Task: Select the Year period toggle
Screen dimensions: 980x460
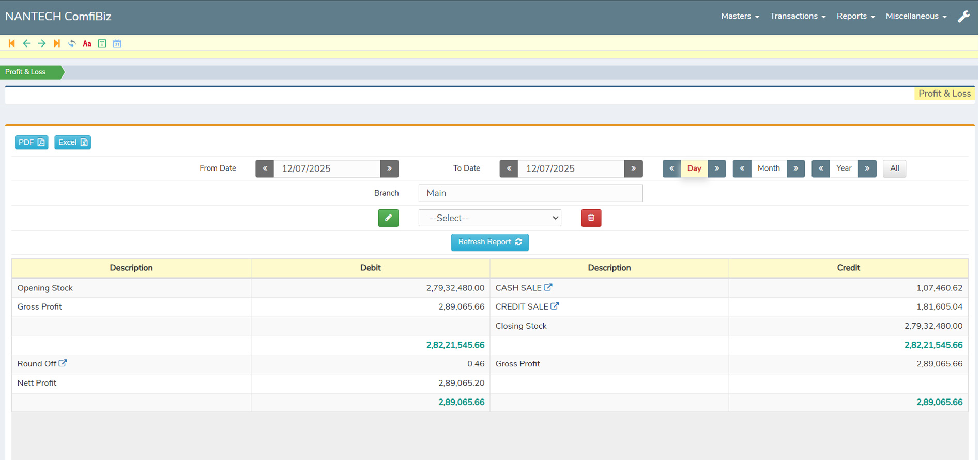Action: 844,168
